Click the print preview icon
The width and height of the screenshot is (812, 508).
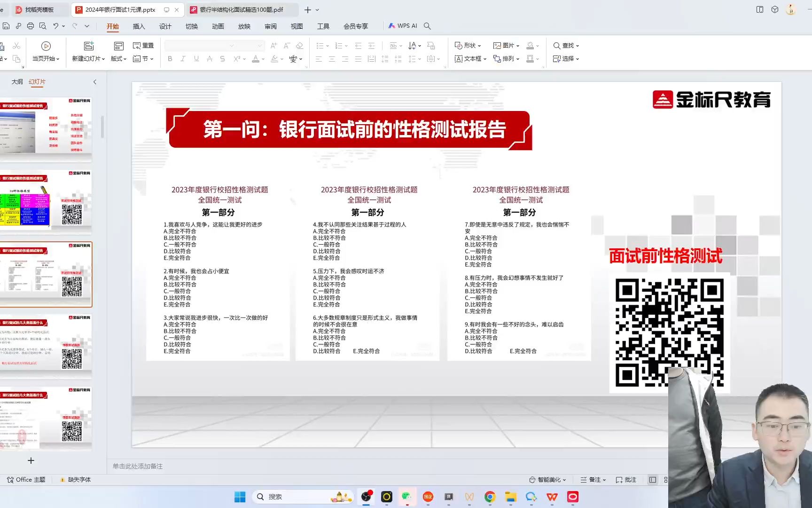(43, 26)
